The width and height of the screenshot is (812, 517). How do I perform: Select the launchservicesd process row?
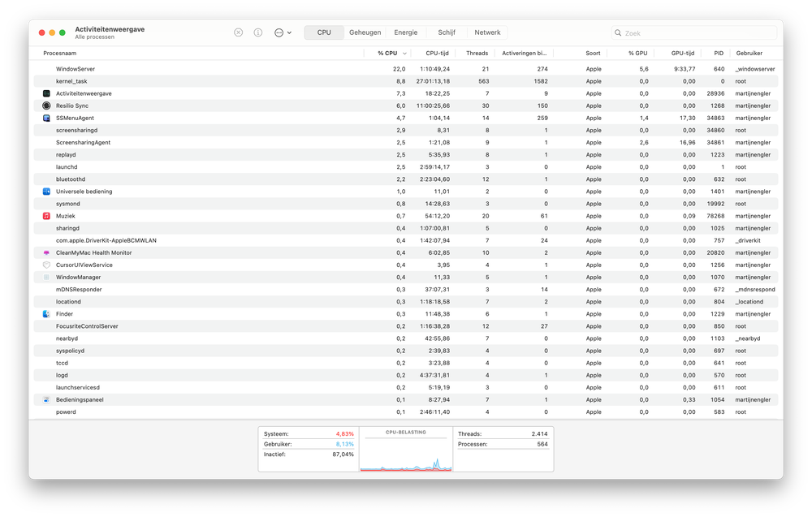[x=405, y=388]
